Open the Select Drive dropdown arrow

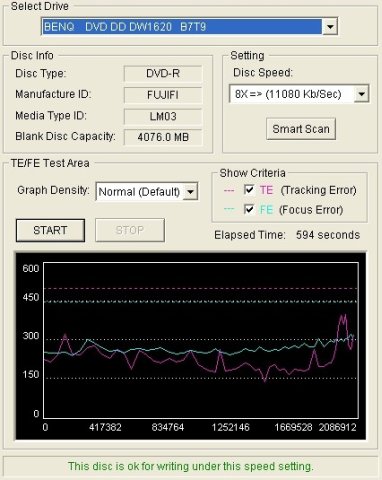(330, 26)
